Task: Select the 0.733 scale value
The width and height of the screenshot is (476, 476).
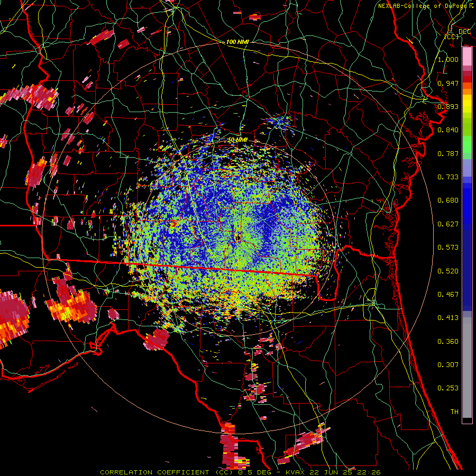Action: coord(448,177)
